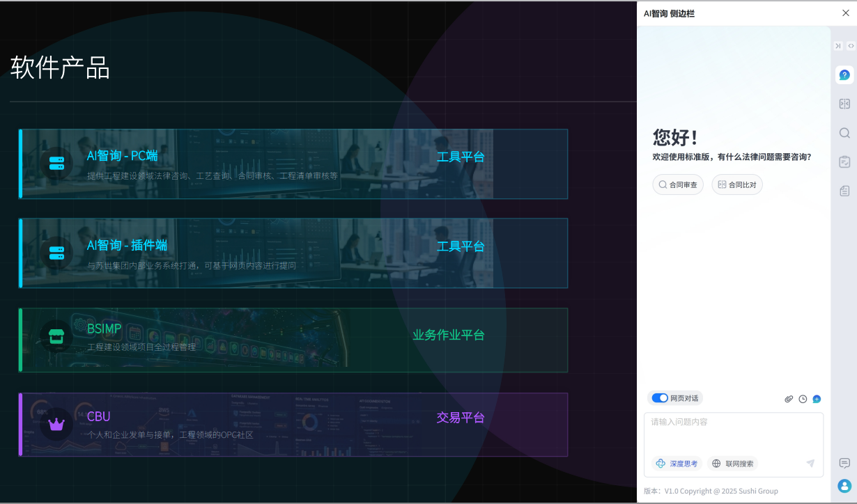This screenshot has height=504, width=857.
Task: Start a new conversation with plus bubble icon
Action: pyautogui.click(x=817, y=399)
